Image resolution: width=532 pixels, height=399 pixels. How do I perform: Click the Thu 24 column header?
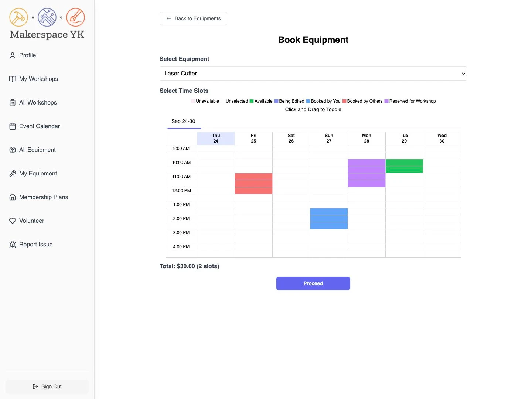[216, 139]
